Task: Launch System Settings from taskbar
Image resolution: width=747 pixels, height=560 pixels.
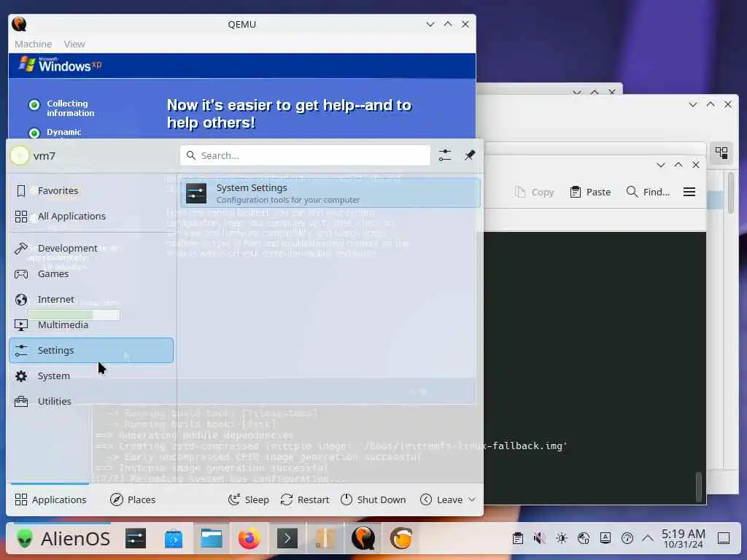Action: 136,539
